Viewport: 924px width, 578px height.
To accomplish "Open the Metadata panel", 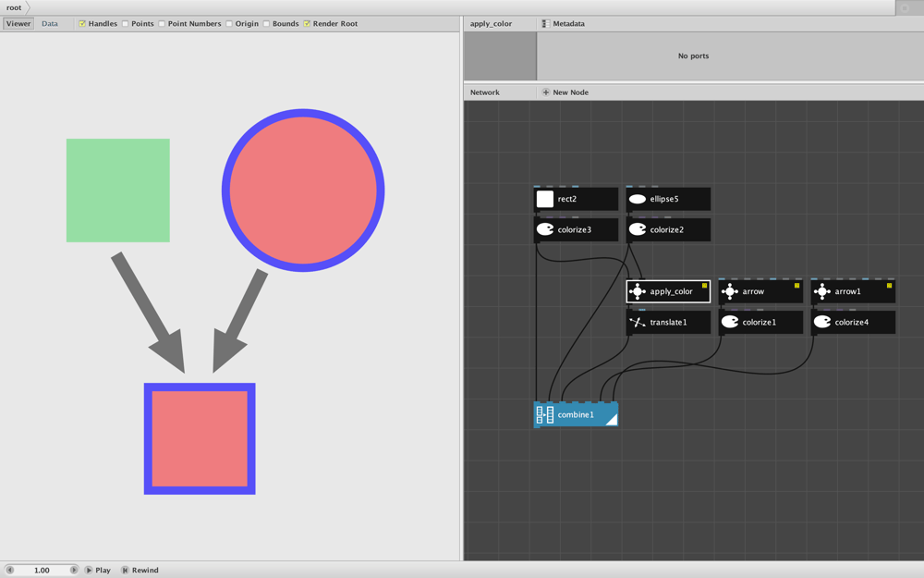I will [x=564, y=24].
